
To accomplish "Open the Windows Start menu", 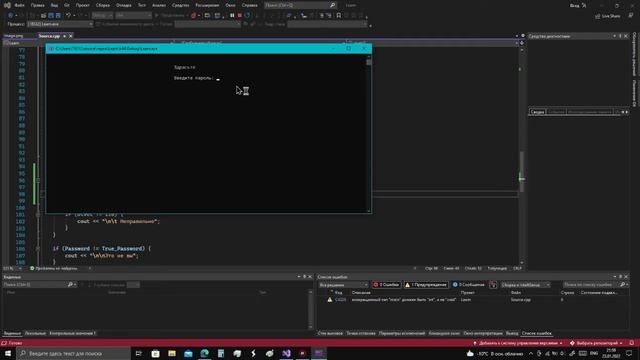I will [x=8, y=353].
